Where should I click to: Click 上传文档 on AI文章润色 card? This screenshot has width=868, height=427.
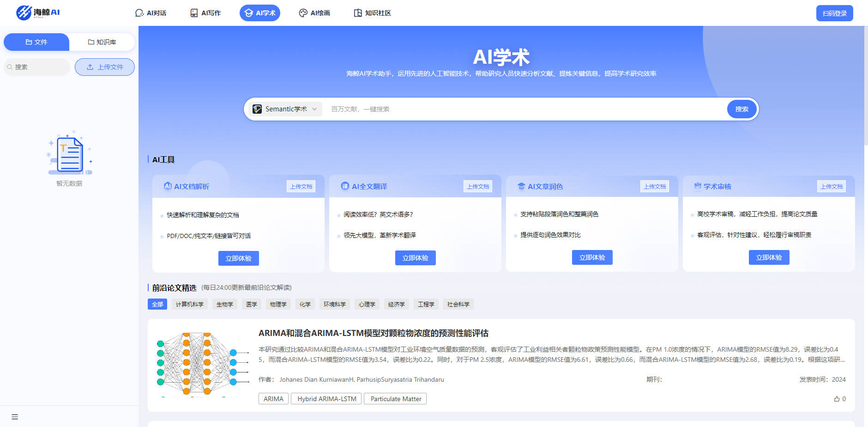tap(655, 186)
